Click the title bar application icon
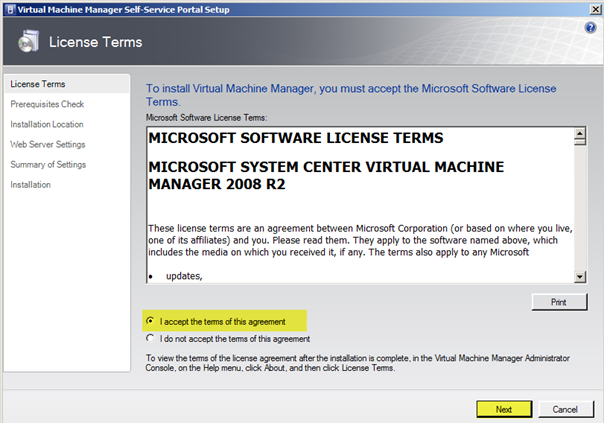This screenshot has height=423, width=604. 9,8
